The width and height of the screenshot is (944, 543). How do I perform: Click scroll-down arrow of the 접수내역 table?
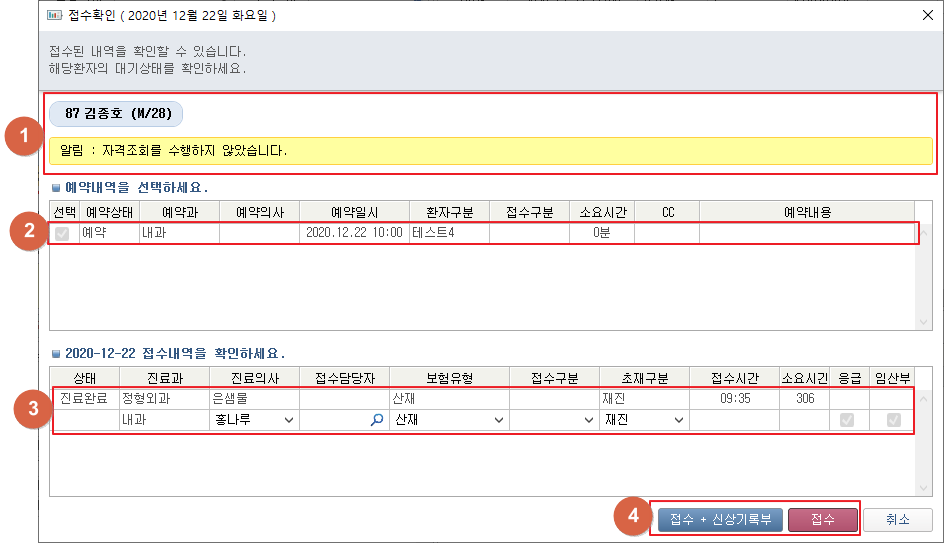tap(923, 486)
